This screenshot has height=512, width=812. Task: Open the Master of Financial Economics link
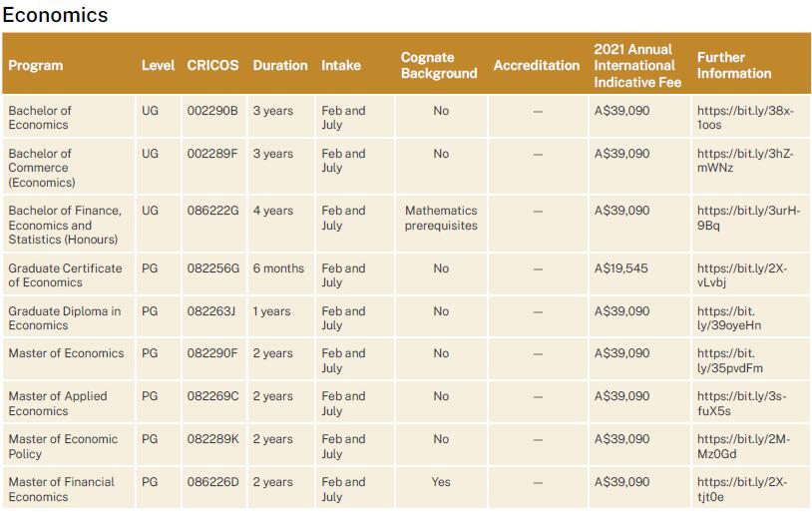[x=741, y=489]
